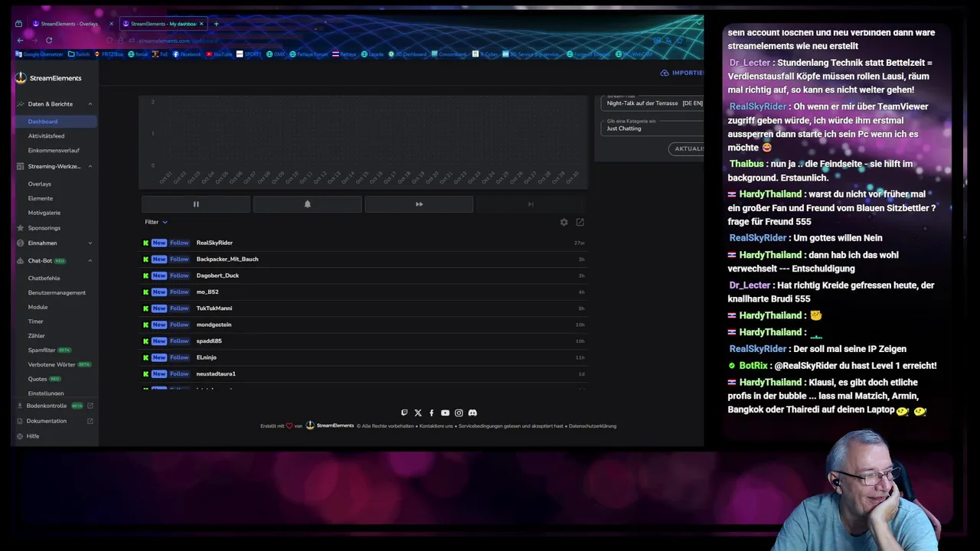This screenshot has height=551, width=980.
Task: Open Motivgalerie in the sidebar
Action: tap(44, 213)
